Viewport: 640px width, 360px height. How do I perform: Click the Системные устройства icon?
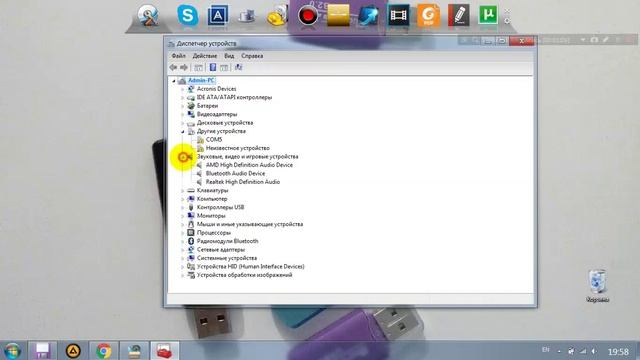191,258
